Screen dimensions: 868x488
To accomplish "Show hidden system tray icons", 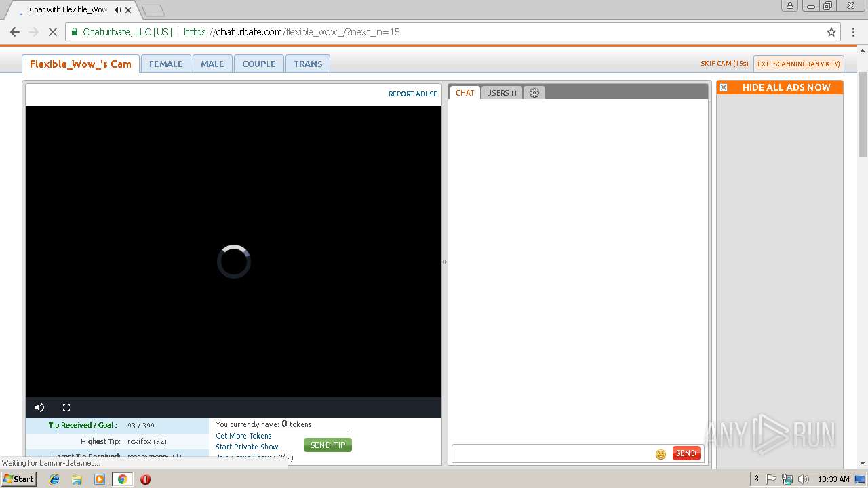I will point(756,479).
